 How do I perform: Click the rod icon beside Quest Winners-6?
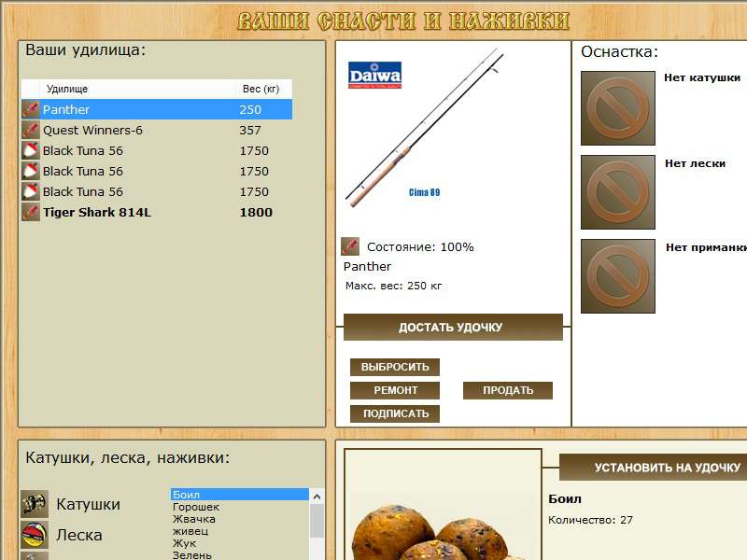point(31,130)
